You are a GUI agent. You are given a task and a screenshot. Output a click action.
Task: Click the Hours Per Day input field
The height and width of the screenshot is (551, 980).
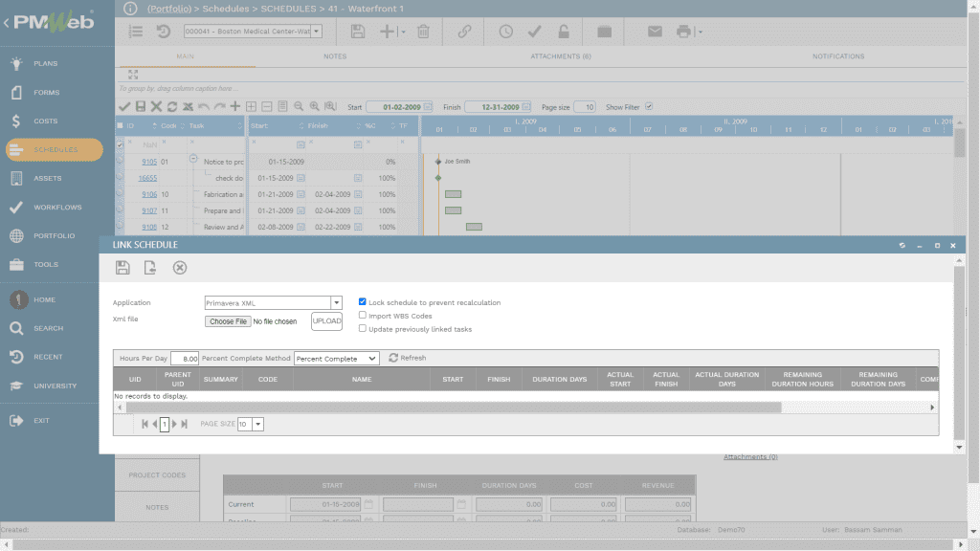tap(185, 359)
